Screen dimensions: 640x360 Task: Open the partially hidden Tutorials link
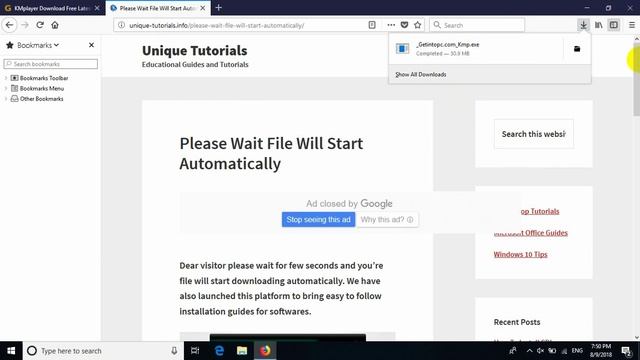pos(540,211)
